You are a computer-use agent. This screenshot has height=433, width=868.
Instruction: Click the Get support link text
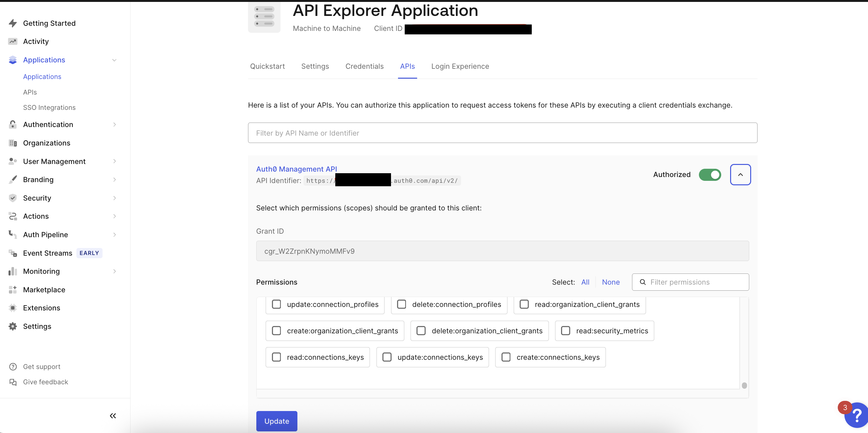[x=41, y=367]
